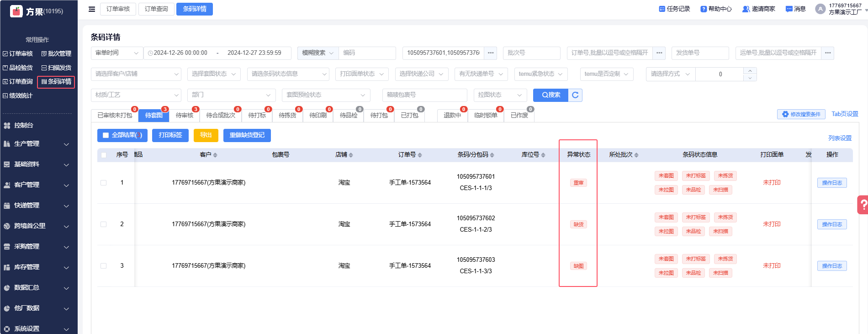The width and height of the screenshot is (868, 334).
Task: Click the 邀请商家 invite merchant icon
Action: [746, 9]
